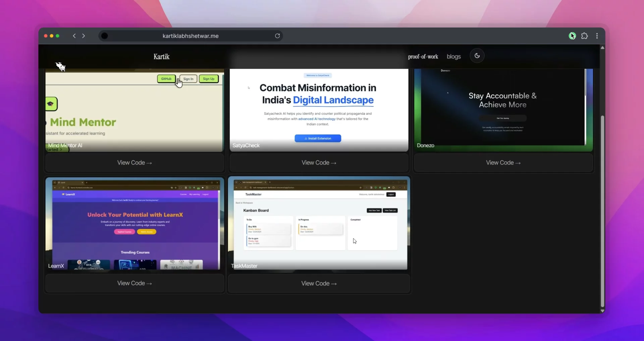Click the kartiklabhshetwar.me address bar

pyautogui.click(x=191, y=36)
